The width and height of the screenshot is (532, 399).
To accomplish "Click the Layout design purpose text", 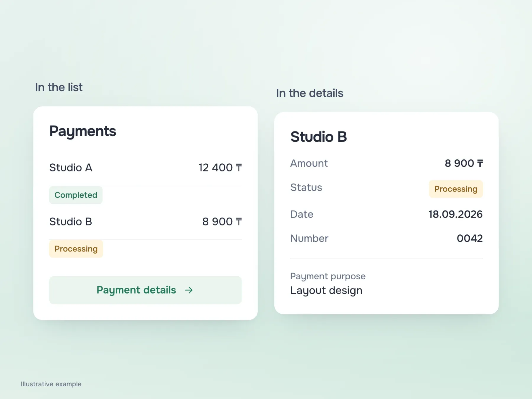I will (326, 291).
